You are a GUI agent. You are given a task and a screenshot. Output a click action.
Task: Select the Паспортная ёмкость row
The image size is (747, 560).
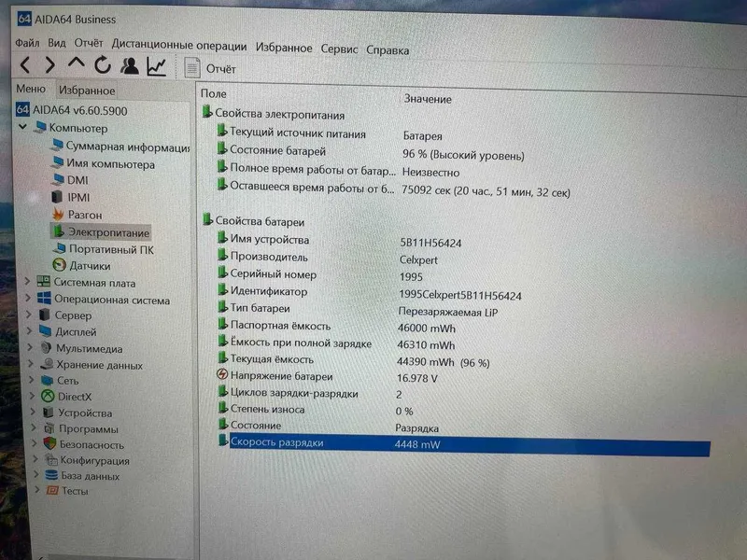(336, 327)
